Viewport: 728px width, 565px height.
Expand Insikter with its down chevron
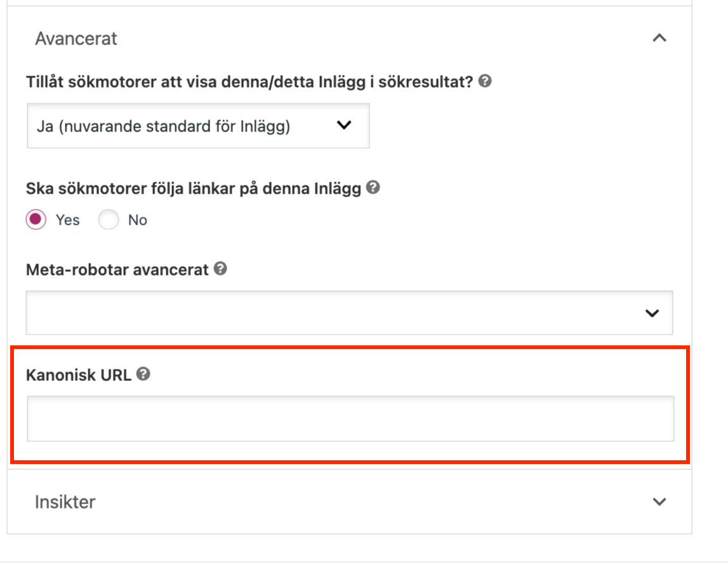pyautogui.click(x=659, y=502)
